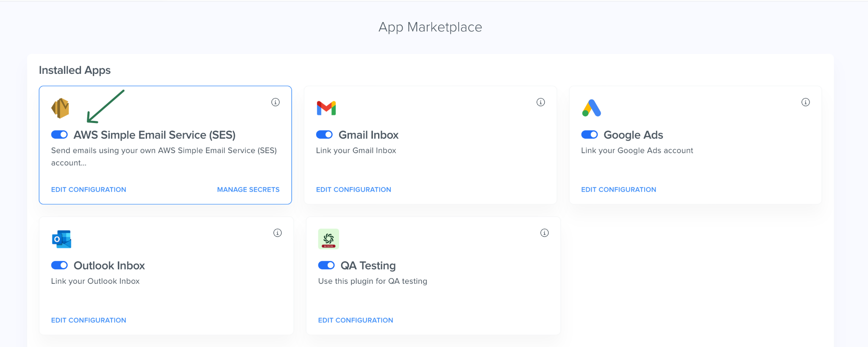Open info icon on QA Testing card
The width and height of the screenshot is (868, 347).
pyautogui.click(x=545, y=233)
